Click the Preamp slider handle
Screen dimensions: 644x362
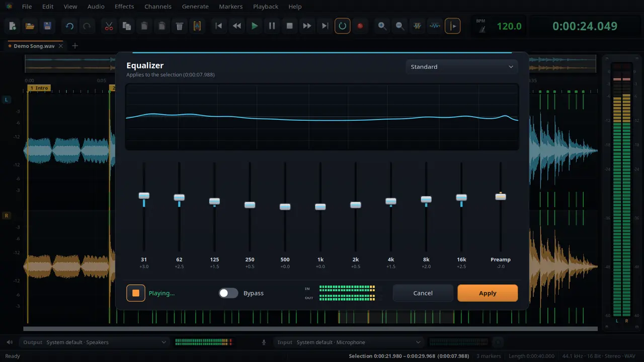pyautogui.click(x=501, y=197)
